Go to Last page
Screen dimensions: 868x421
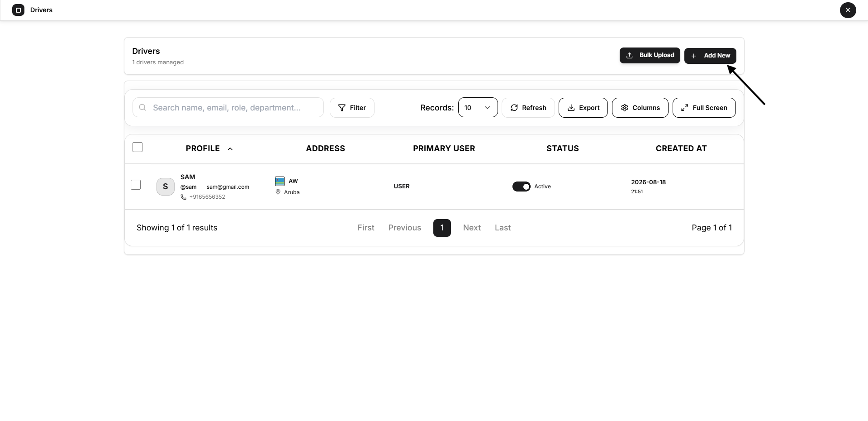click(503, 228)
